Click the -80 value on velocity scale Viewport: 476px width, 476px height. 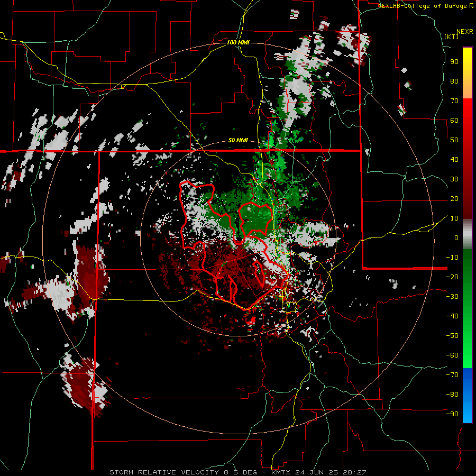coord(452,395)
